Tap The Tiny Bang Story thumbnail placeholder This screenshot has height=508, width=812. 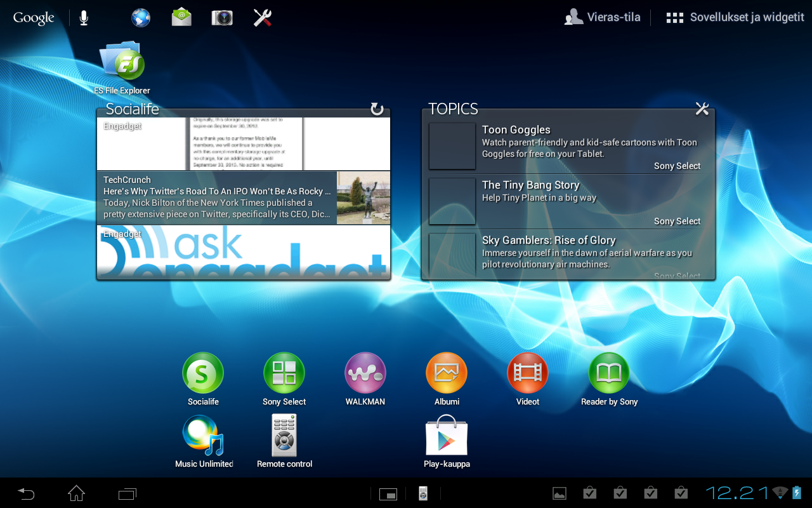click(452, 201)
